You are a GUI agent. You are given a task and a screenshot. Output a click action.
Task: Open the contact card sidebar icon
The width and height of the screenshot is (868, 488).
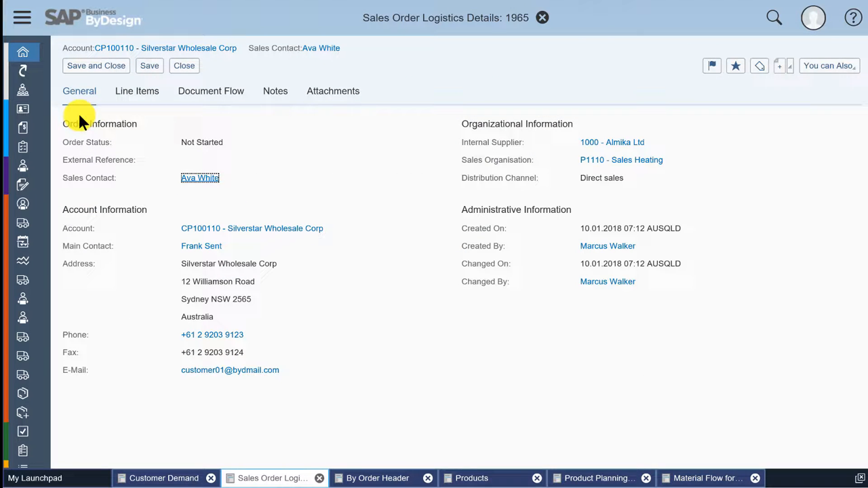pos(23,108)
